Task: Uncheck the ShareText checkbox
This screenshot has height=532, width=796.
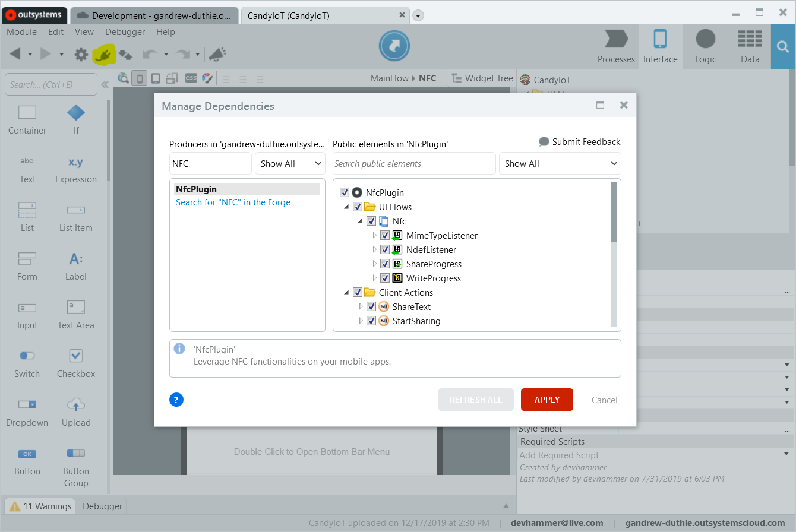Action: [371, 306]
